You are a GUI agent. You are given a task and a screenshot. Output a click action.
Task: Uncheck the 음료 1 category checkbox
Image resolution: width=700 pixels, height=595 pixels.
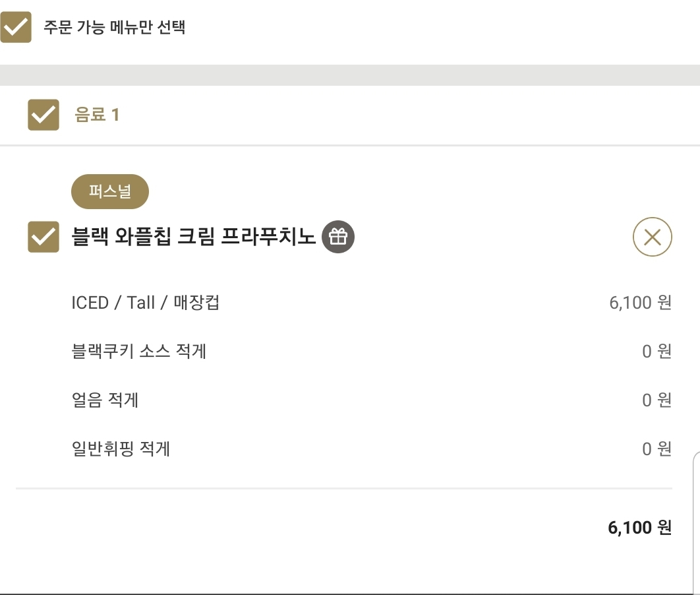tap(44, 115)
